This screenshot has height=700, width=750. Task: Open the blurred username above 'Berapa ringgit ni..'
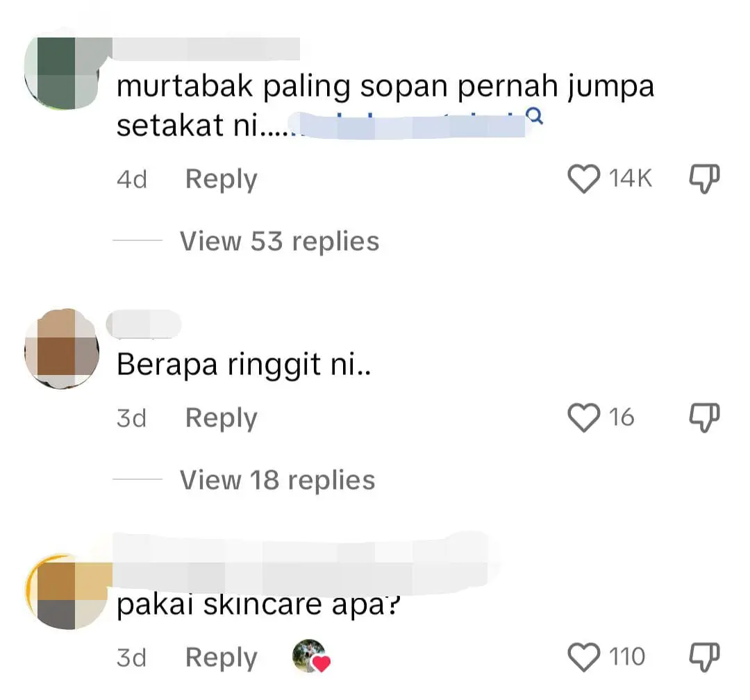click(144, 324)
